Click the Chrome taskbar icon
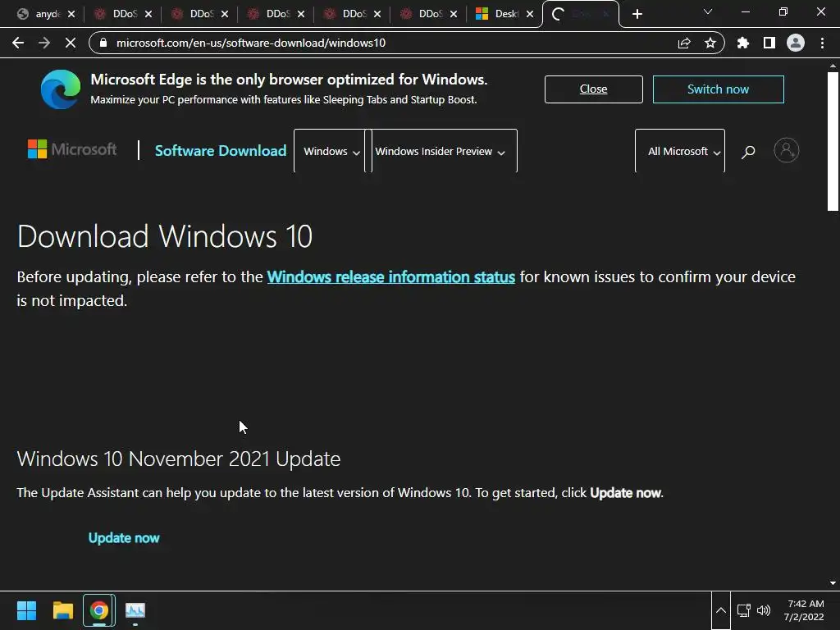Image resolution: width=840 pixels, height=630 pixels. [x=99, y=610]
